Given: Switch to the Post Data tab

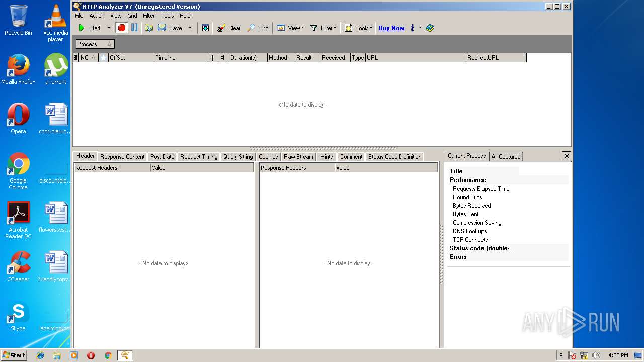Looking at the screenshot, I should [162, 157].
